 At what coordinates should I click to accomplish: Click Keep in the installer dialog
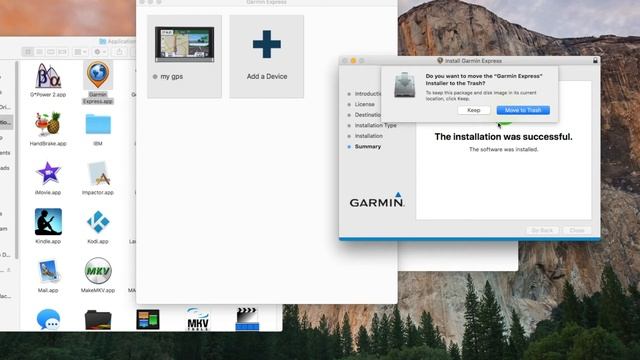tap(473, 110)
